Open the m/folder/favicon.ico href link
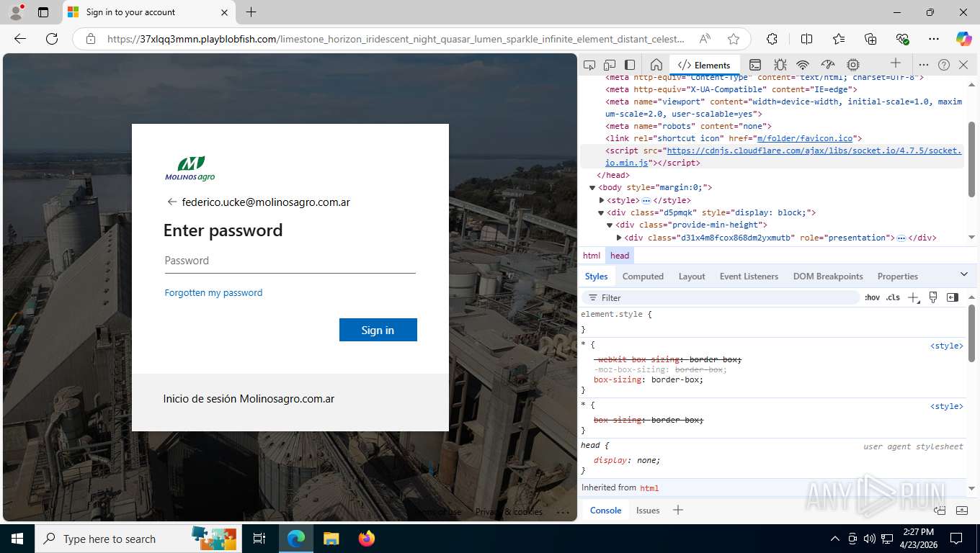 click(803, 138)
